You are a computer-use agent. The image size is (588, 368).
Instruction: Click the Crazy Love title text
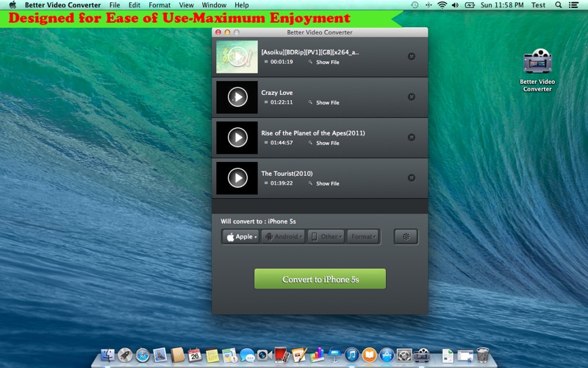click(277, 93)
